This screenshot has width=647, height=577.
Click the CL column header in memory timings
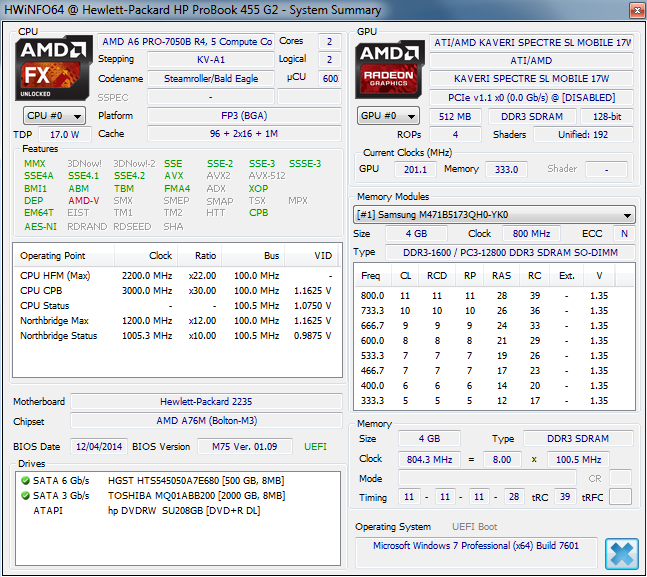pyautogui.click(x=405, y=276)
